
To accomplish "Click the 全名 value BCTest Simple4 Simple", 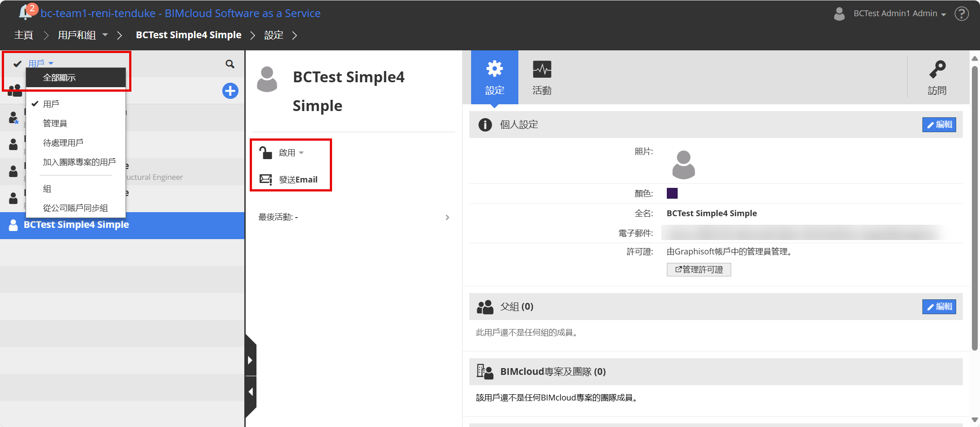I will click(712, 213).
